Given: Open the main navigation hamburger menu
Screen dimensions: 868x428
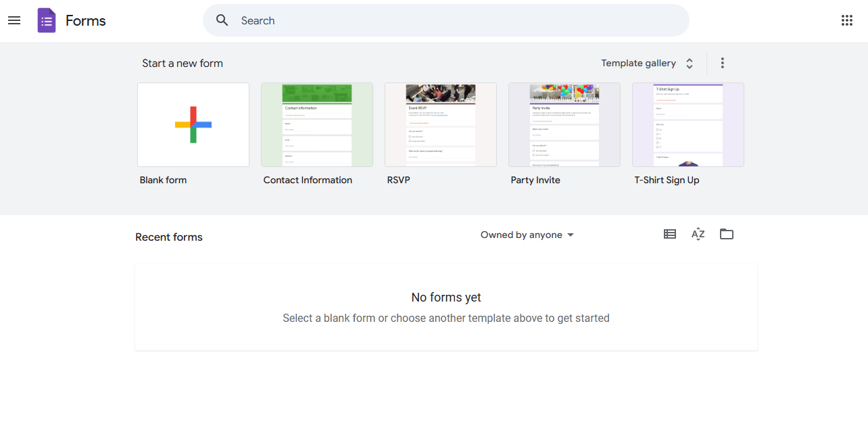Looking at the screenshot, I should (x=14, y=20).
